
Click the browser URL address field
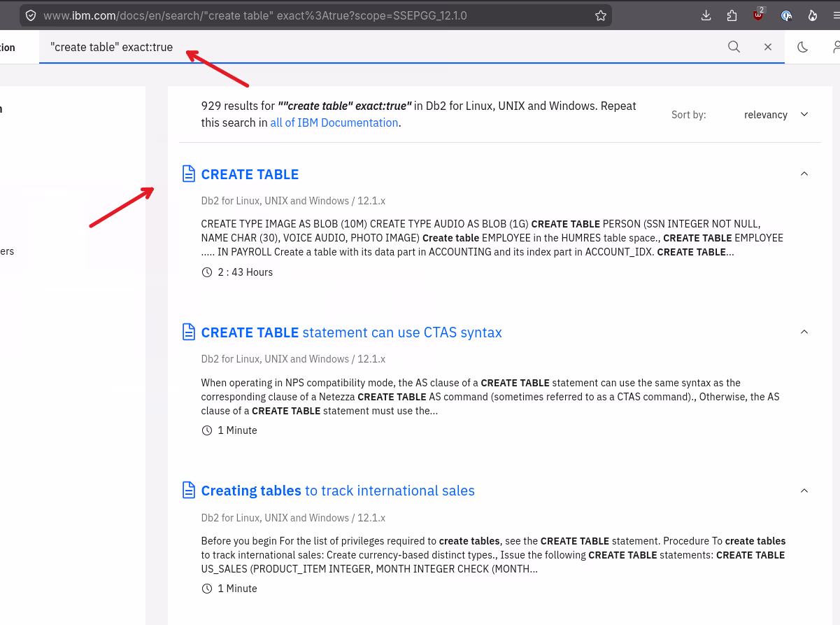[x=315, y=15]
